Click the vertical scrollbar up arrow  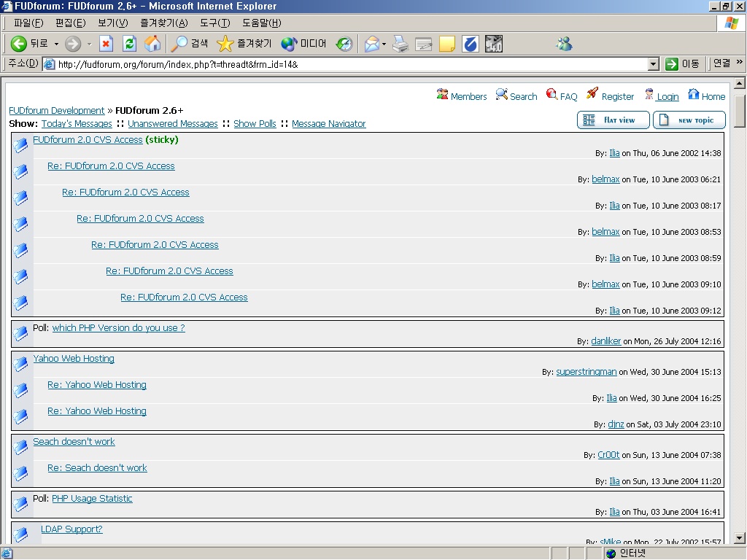(x=740, y=83)
